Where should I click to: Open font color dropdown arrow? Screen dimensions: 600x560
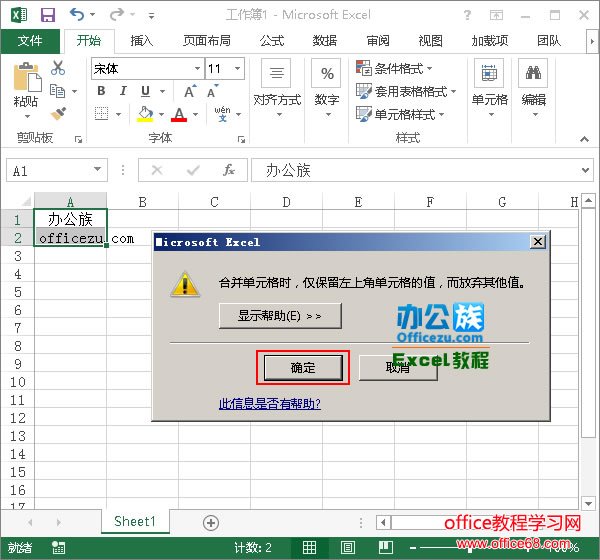(x=196, y=114)
